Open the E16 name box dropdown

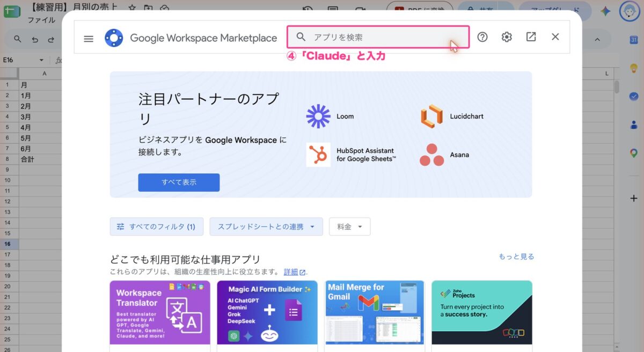(41, 60)
